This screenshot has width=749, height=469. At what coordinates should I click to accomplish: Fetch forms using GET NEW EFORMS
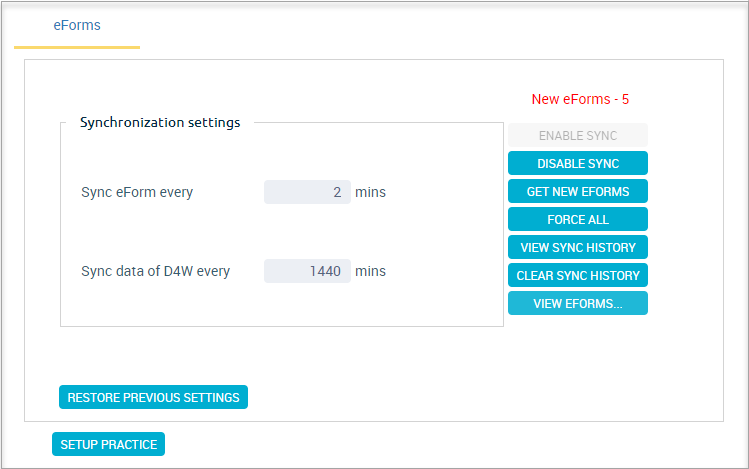578,191
